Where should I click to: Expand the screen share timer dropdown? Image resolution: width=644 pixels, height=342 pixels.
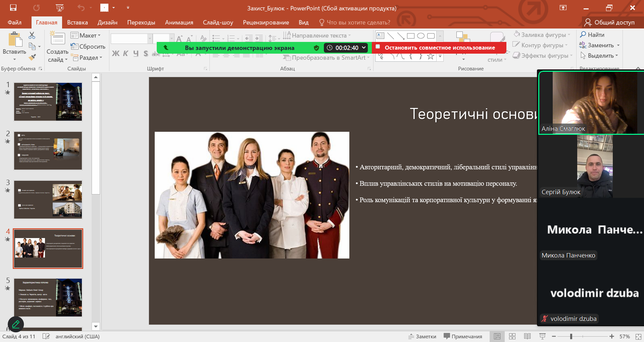pyautogui.click(x=364, y=48)
